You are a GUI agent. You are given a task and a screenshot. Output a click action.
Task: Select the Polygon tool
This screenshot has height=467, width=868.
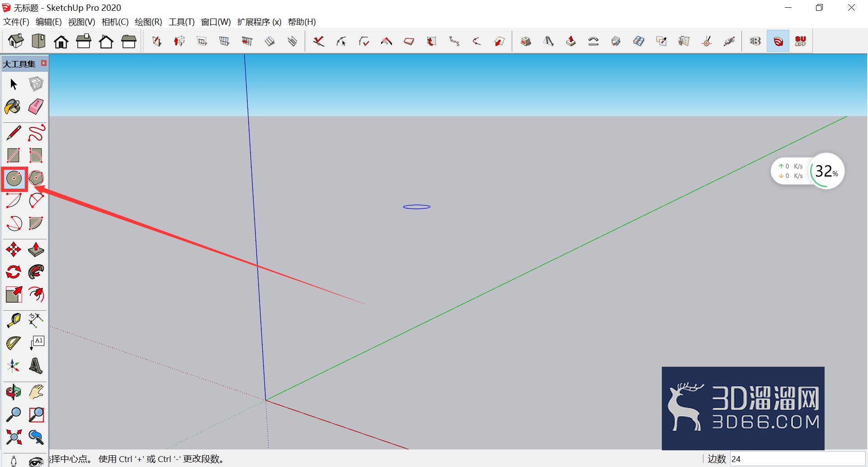click(x=36, y=178)
